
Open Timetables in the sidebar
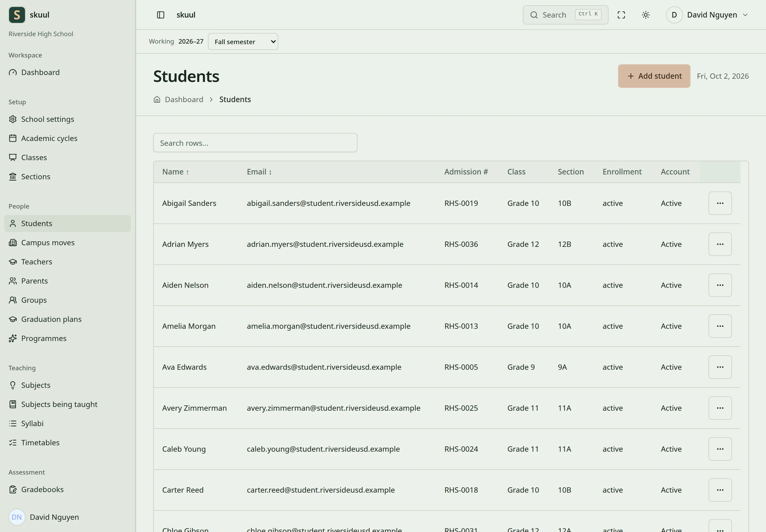click(x=68, y=443)
